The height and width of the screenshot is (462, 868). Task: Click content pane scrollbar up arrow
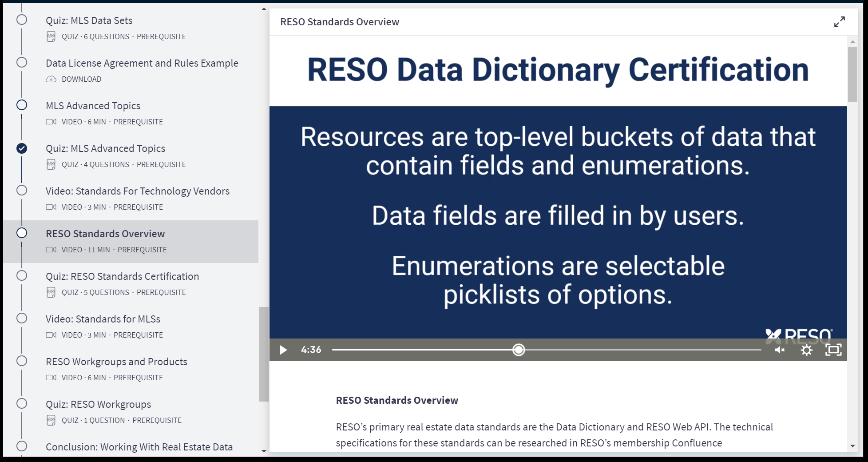tap(852, 42)
